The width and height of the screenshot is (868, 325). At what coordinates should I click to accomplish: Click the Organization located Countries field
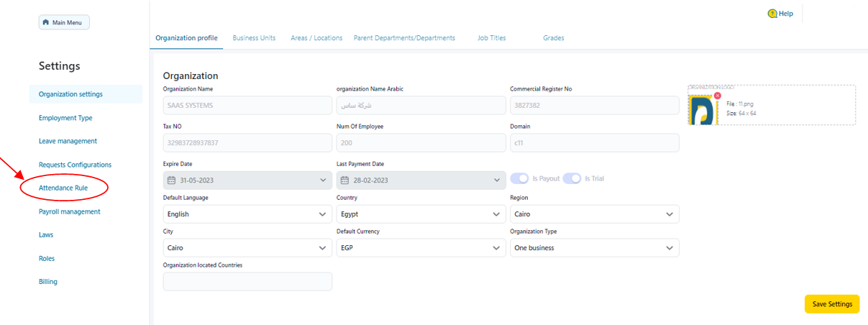pos(247,281)
